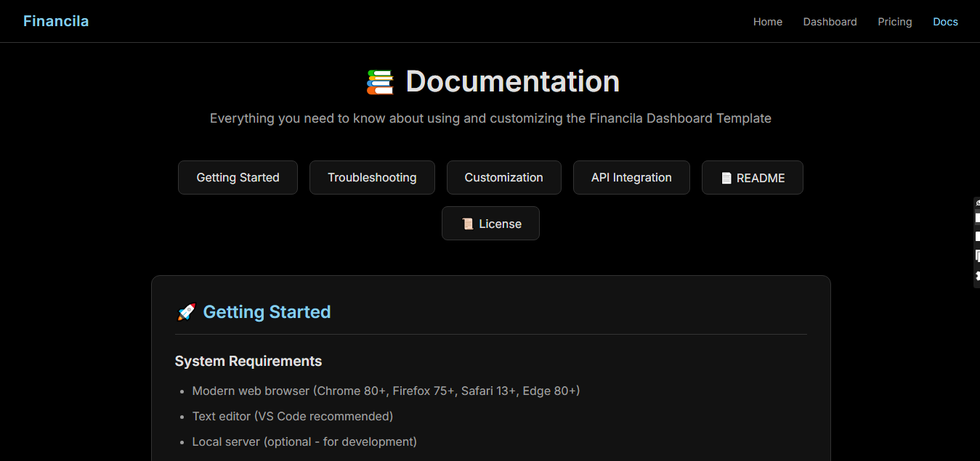Open the Customization section button
Viewport: 980px width, 461px height.
(503, 177)
